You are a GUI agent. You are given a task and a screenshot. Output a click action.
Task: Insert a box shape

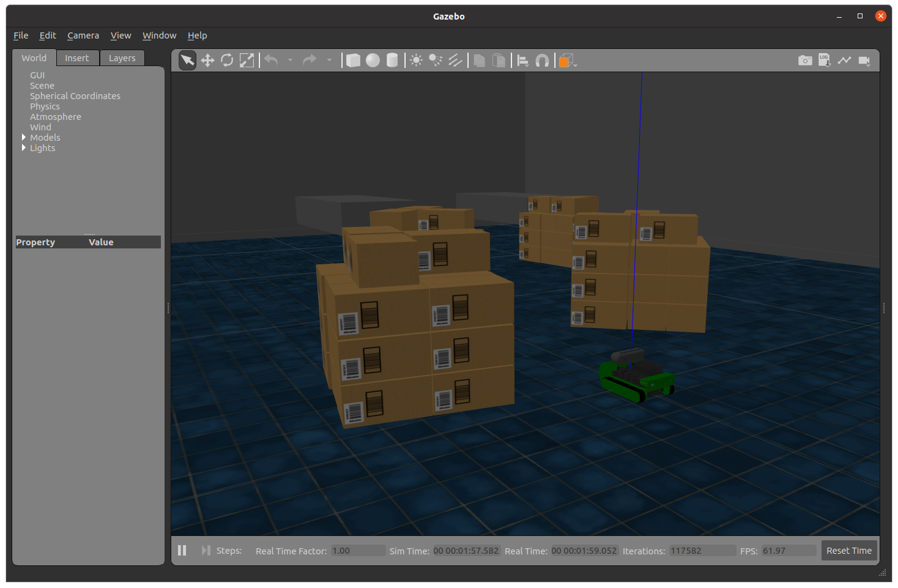pyautogui.click(x=353, y=60)
